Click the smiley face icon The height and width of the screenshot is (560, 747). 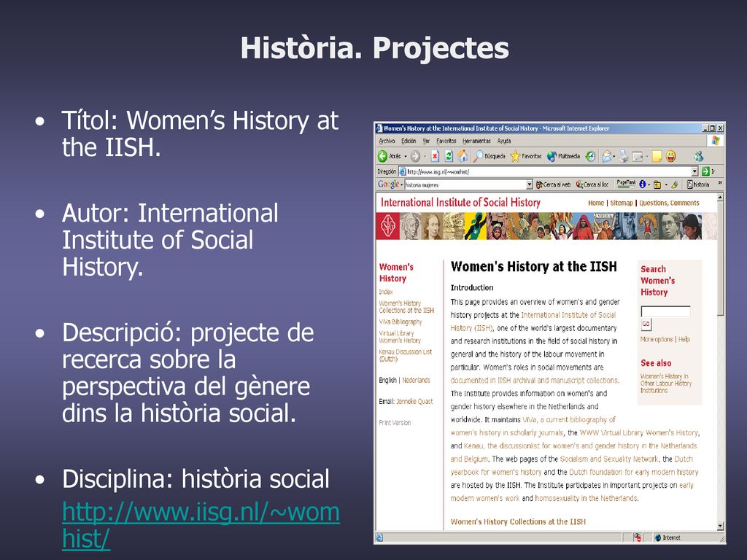click(x=671, y=156)
